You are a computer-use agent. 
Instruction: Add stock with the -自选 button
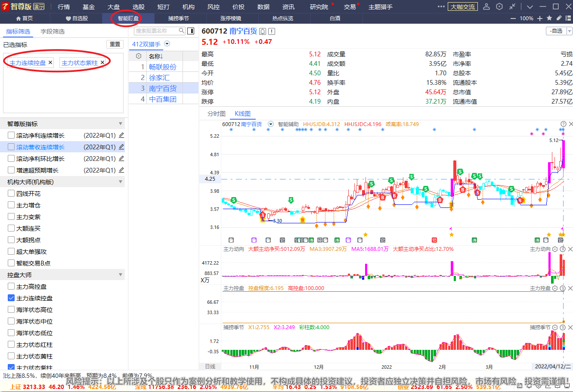556,31
